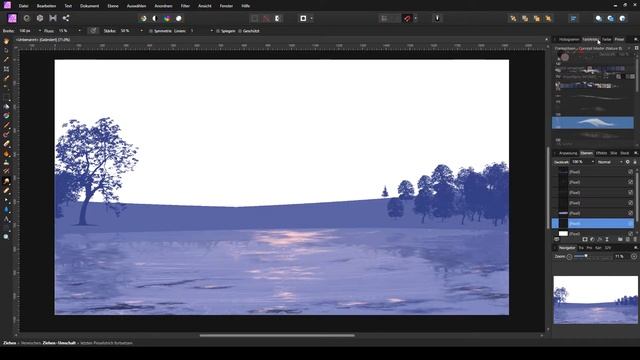This screenshot has width=640, height=360.
Task: Apply Auto Colours from toolbar
Action: coord(167,18)
